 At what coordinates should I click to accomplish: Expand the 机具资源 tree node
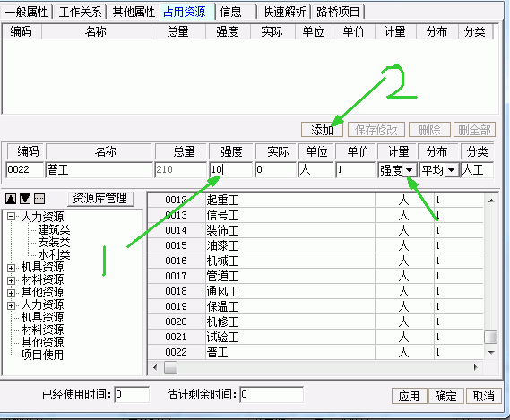point(11,268)
